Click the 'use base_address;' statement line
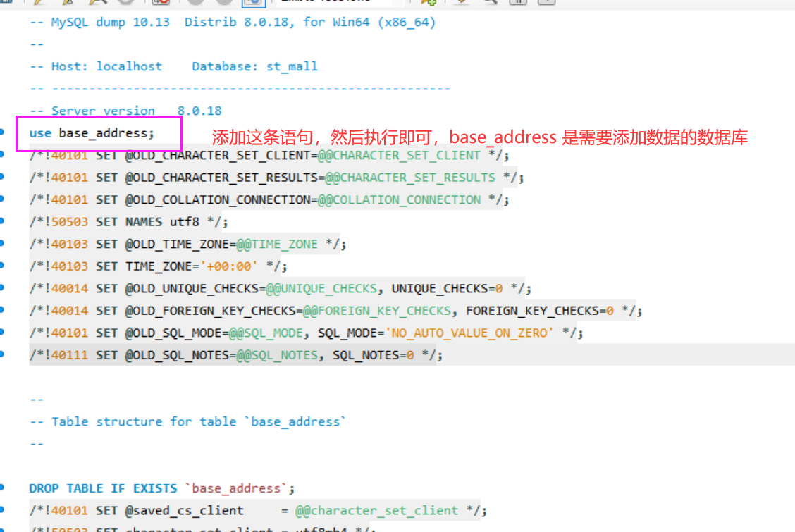795x532 pixels. click(91, 133)
